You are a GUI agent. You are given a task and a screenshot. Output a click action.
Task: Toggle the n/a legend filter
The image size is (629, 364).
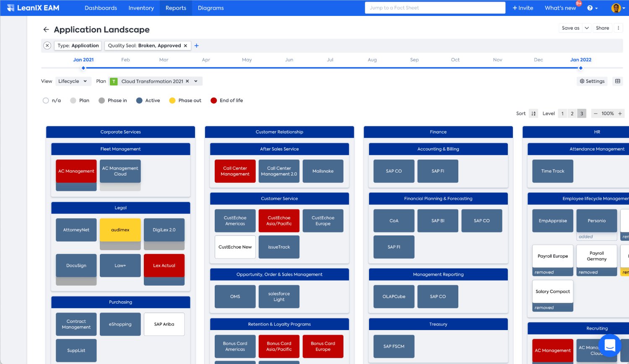[x=52, y=101]
